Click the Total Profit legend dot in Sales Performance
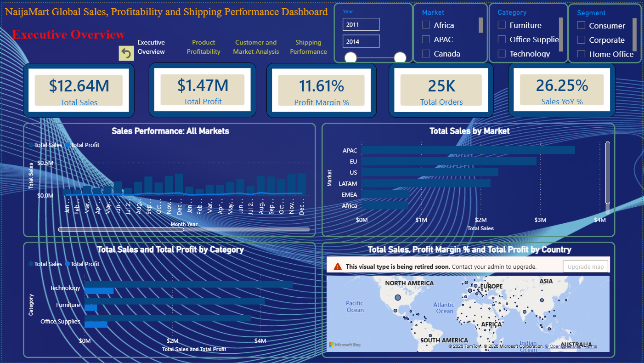 pyautogui.click(x=68, y=145)
